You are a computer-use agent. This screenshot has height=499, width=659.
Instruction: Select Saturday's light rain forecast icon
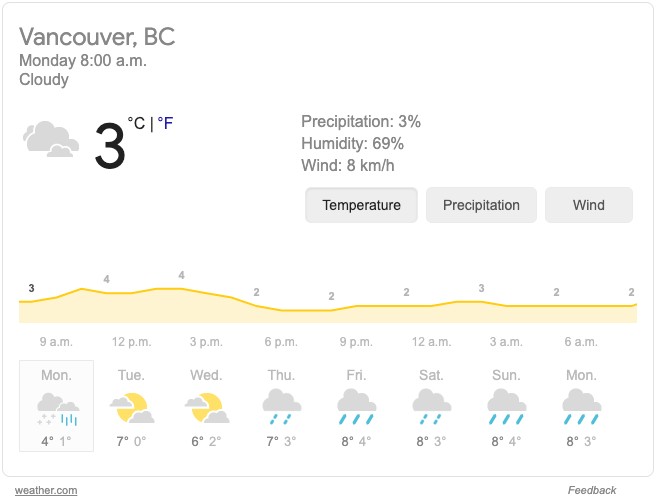tap(432, 407)
